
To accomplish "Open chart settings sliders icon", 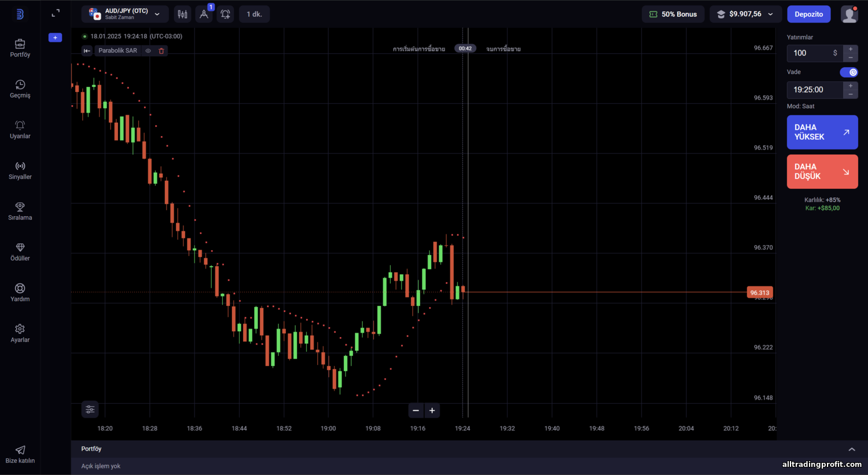I will [x=90, y=410].
